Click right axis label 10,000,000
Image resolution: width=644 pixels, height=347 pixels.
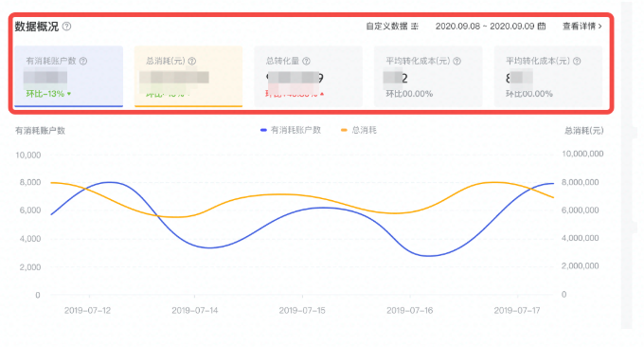582,154
